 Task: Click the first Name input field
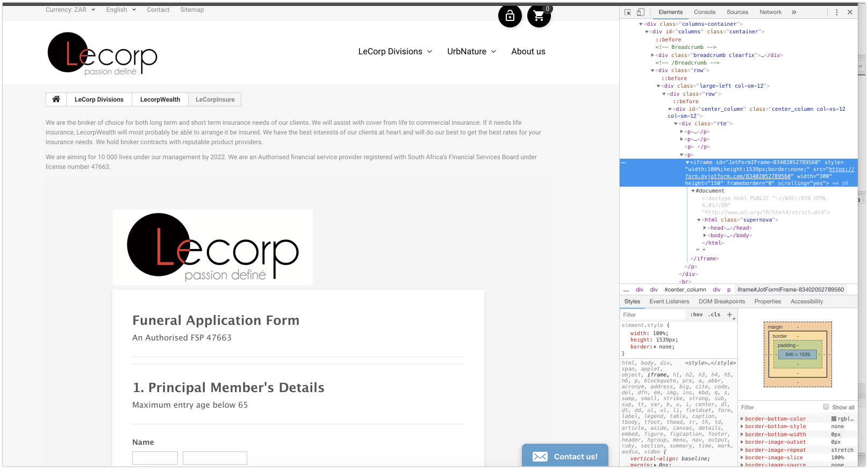(x=155, y=458)
